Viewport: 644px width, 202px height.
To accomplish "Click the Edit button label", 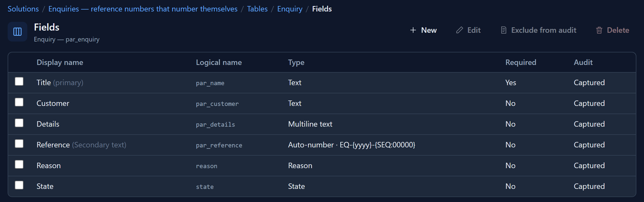I will 474,30.
